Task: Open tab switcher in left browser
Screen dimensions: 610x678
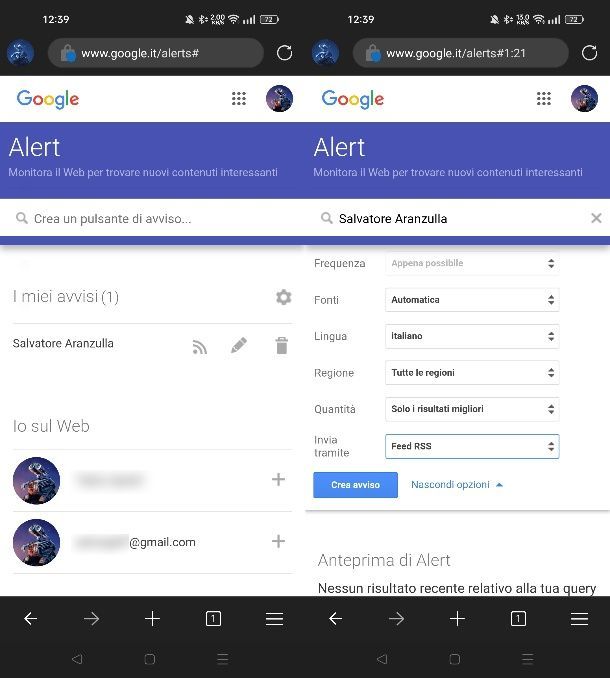Action: coord(213,619)
